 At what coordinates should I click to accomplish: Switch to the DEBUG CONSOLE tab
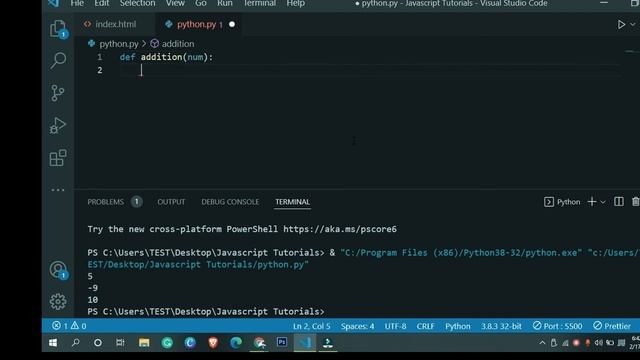coord(230,202)
